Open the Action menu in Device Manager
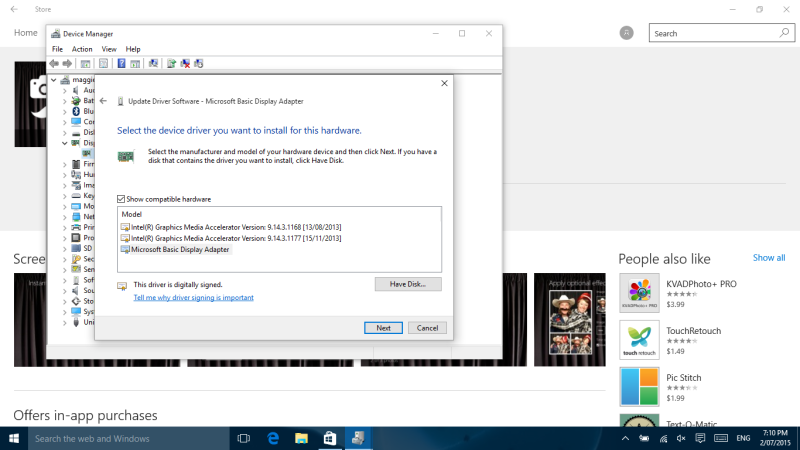The image size is (800, 450). (82, 49)
